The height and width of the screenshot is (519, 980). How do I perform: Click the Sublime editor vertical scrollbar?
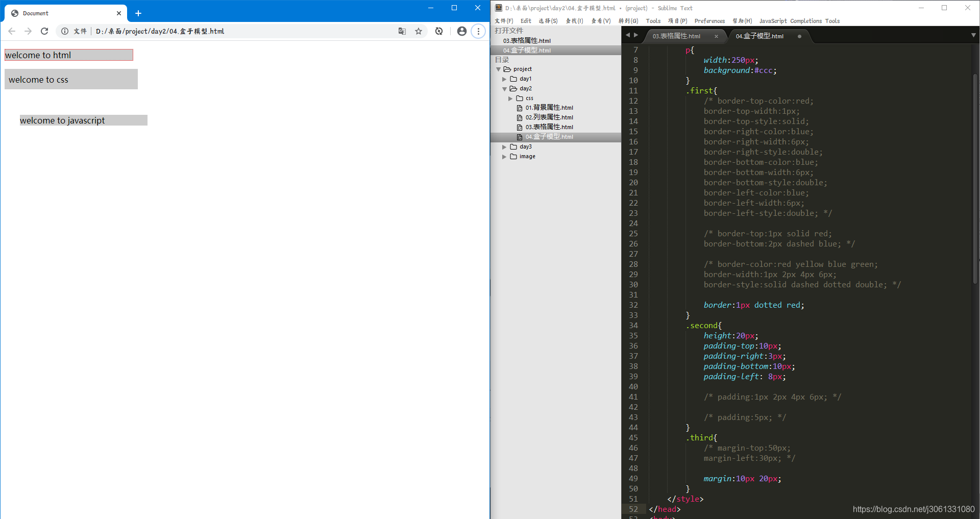click(975, 179)
